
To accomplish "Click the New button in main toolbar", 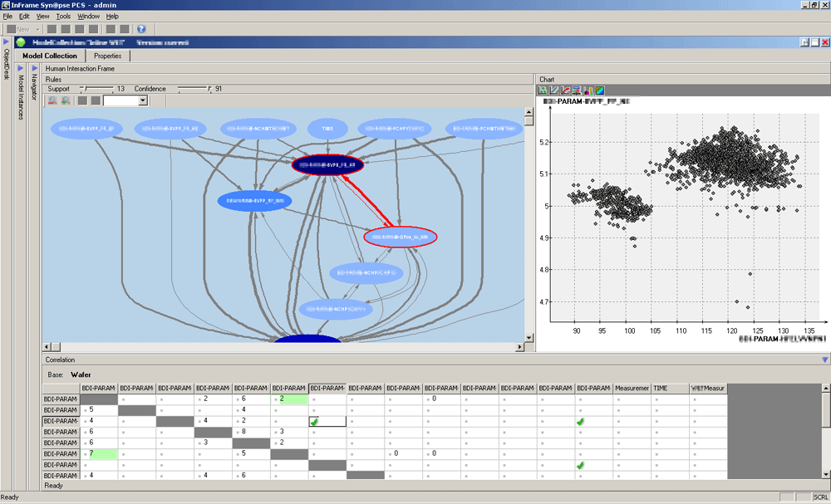I will 22,29.
